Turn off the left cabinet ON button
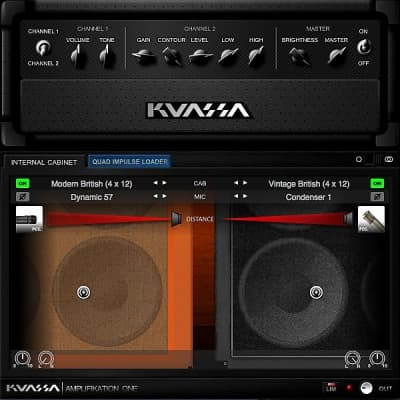This screenshot has width=400, height=400. click(23, 183)
